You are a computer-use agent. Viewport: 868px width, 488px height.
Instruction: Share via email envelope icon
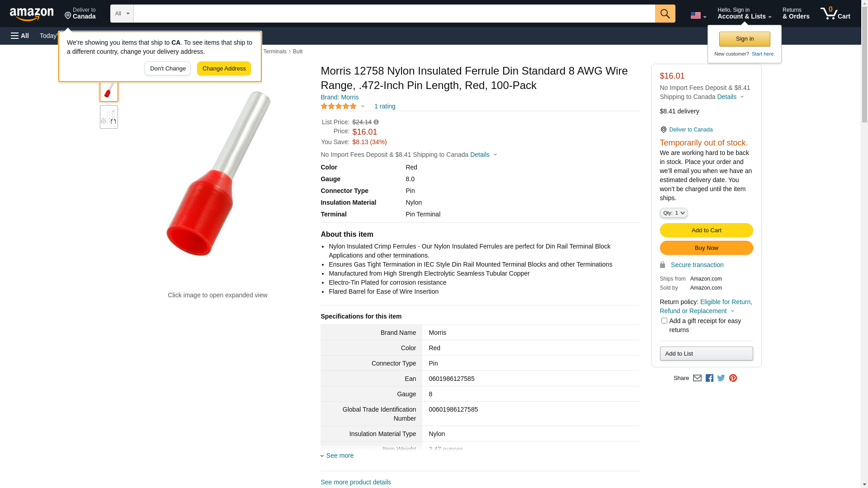697,378
